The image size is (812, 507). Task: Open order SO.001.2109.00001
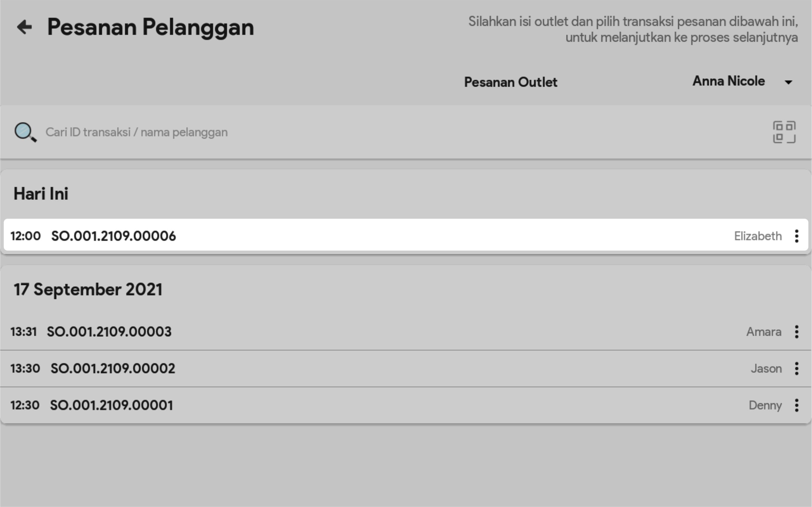click(111, 405)
